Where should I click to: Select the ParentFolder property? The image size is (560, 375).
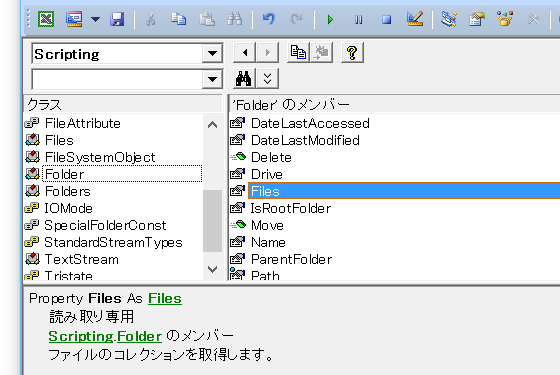[291, 259]
